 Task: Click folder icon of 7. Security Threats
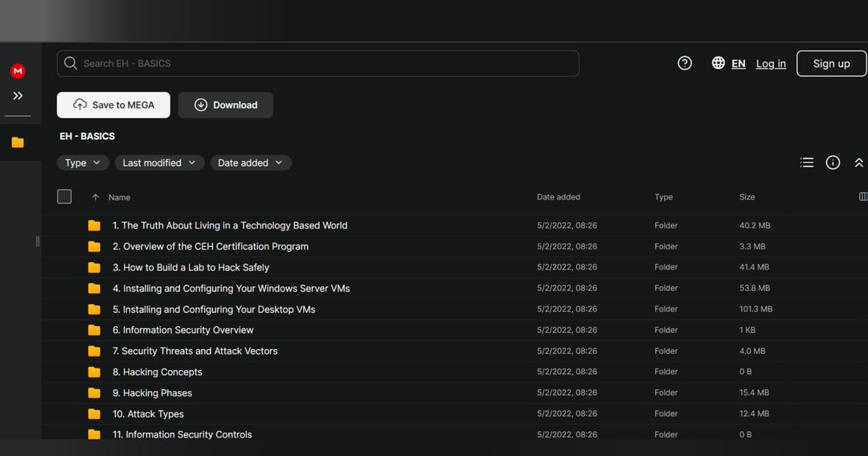[x=94, y=351]
